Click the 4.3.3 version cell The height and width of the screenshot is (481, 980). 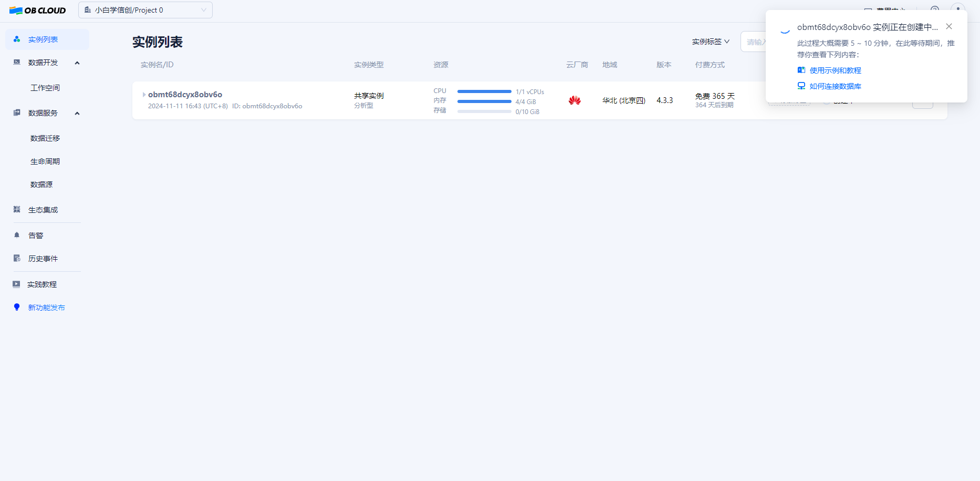coord(664,100)
